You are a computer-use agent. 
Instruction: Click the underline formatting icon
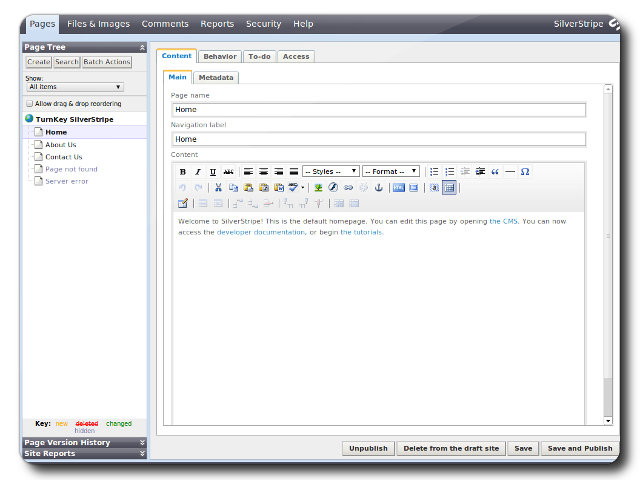click(x=213, y=172)
